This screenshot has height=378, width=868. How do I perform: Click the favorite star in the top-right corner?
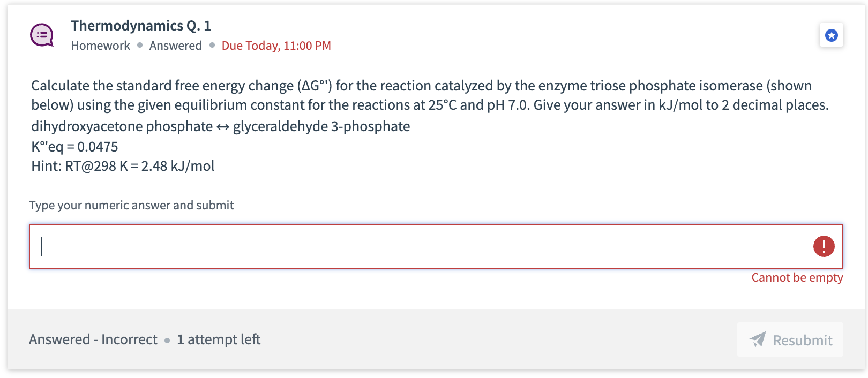[x=831, y=34]
